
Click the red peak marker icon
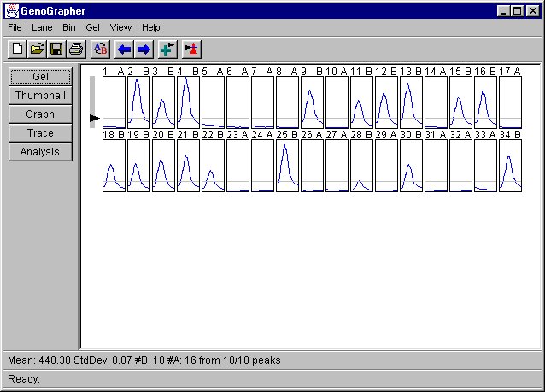[x=191, y=50]
